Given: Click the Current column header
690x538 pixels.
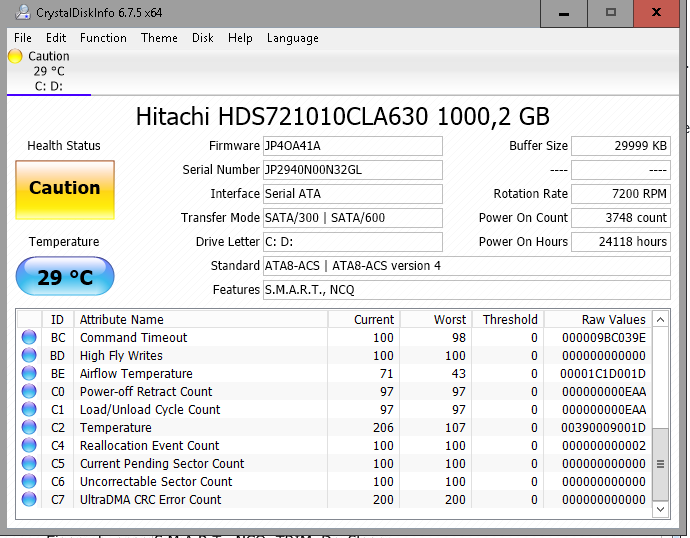Looking at the screenshot, I should pyautogui.click(x=364, y=319).
